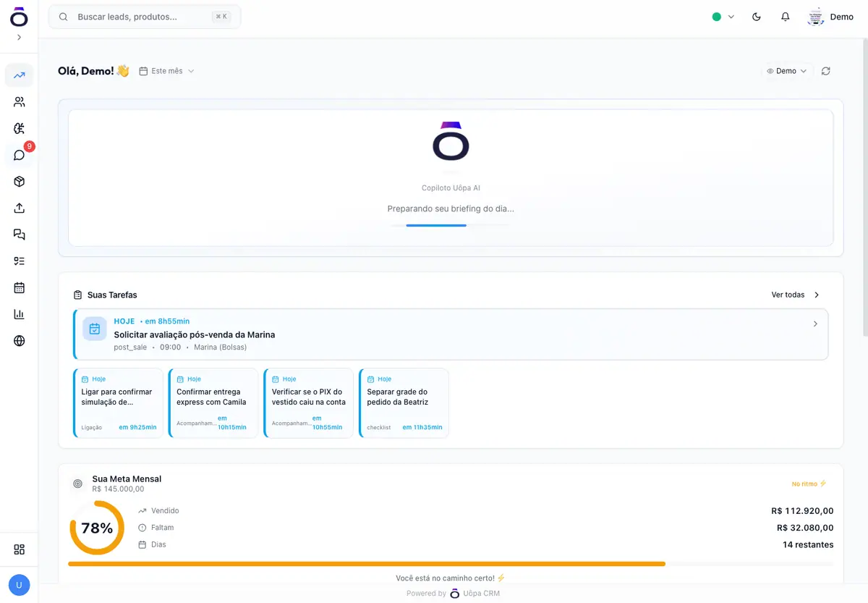The width and height of the screenshot is (868, 603).
Task: Click the upload tray icon in sidebar
Action: (19, 208)
